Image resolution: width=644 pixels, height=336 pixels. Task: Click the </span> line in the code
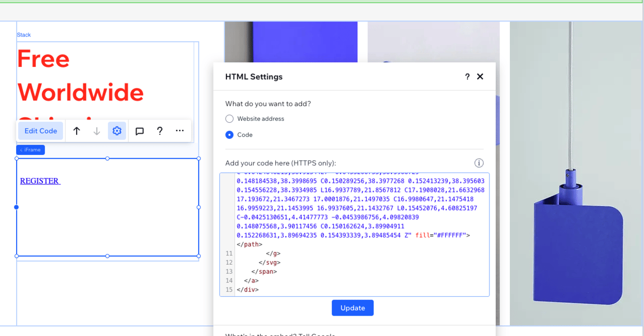click(264, 272)
